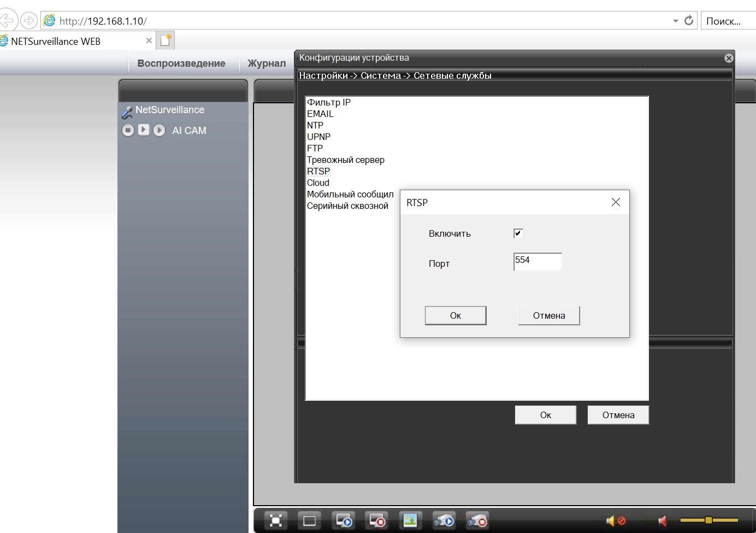Screen dimensions: 756x533
Task: Open the Воспроизведение tab
Action: click(181, 63)
